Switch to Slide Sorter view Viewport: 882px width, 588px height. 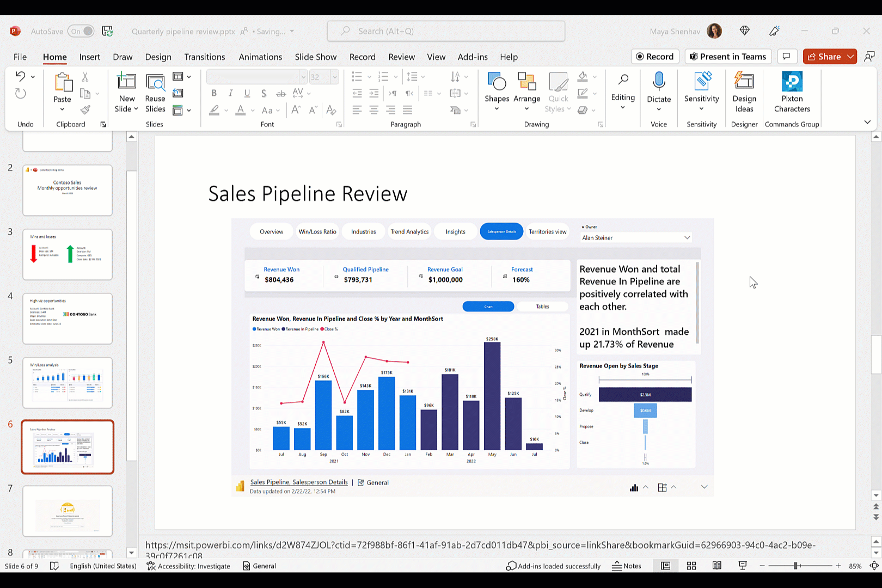pos(691,566)
